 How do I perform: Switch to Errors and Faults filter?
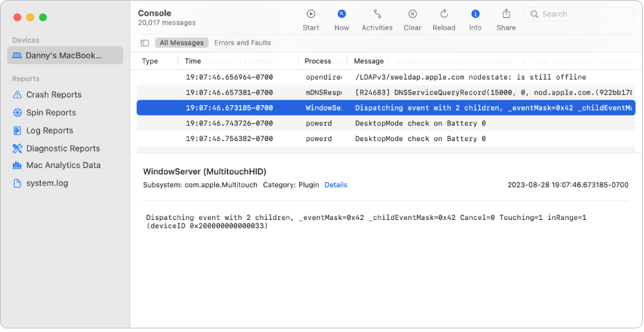[x=243, y=43]
